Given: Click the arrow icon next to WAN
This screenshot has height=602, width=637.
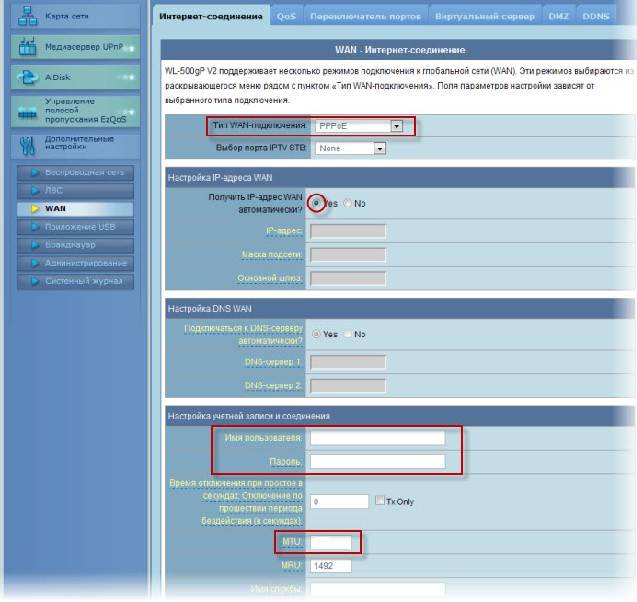Looking at the screenshot, I should tap(35, 209).
